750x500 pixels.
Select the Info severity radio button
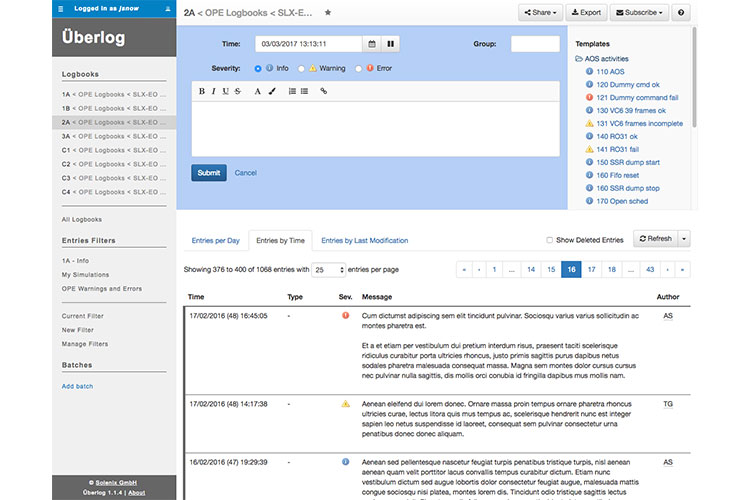point(258,68)
